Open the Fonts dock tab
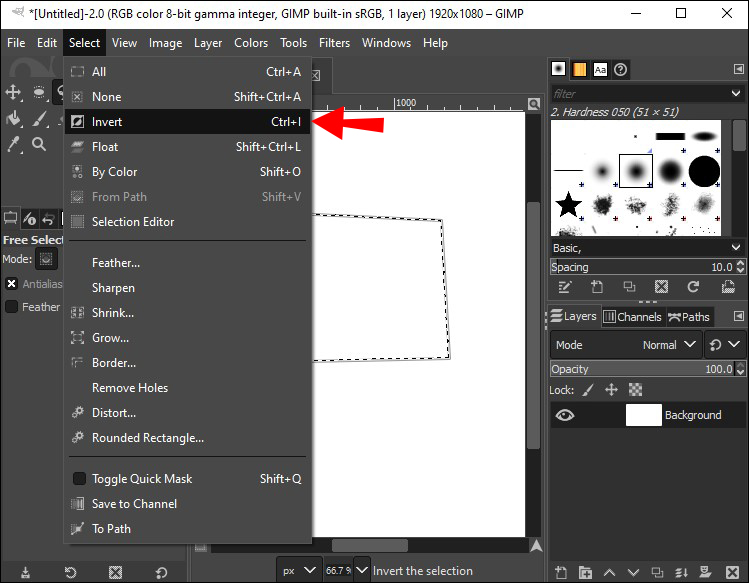 tap(600, 70)
